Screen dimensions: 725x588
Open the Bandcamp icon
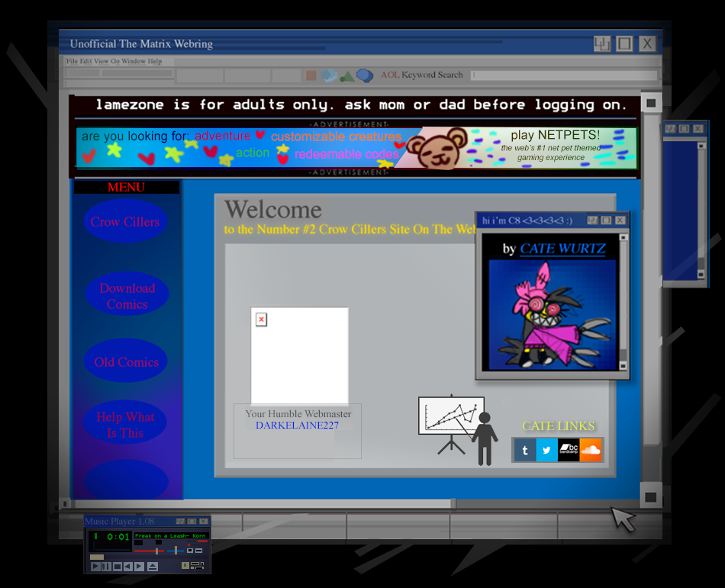click(569, 450)
